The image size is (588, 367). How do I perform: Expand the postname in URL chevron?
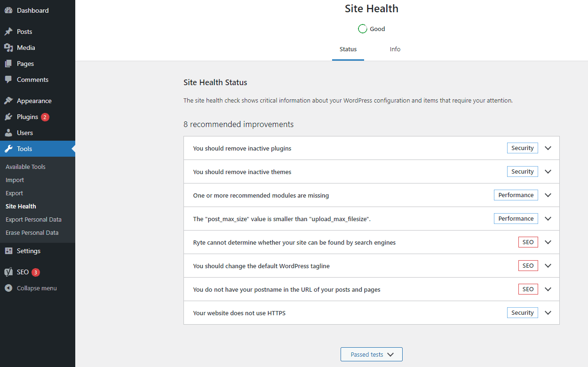coord(548,289)
